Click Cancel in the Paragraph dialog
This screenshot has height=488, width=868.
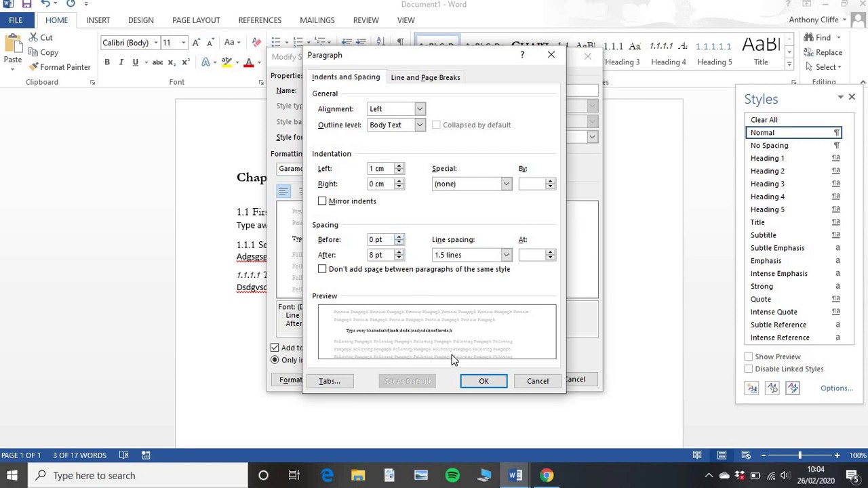click(x=538, y=381)
